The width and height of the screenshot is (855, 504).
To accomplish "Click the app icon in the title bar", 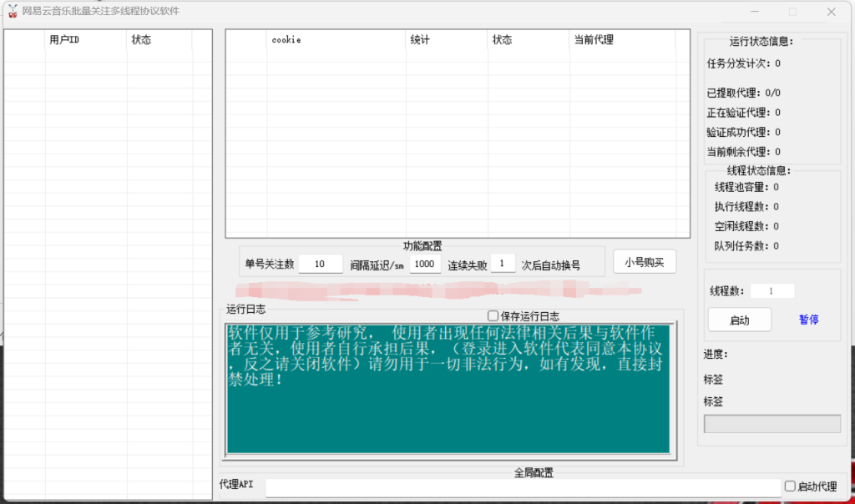I will click(x=13, y=12).
